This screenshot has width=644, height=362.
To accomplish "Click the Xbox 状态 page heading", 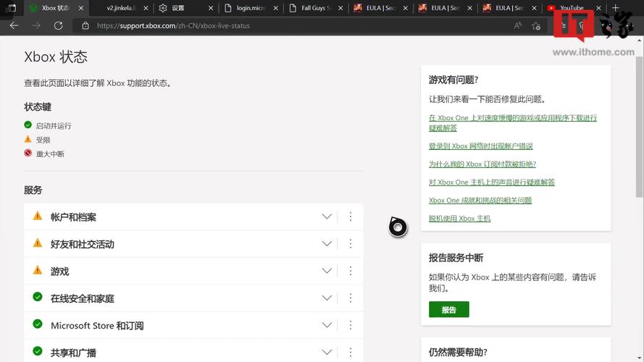I will coord(56,56).
